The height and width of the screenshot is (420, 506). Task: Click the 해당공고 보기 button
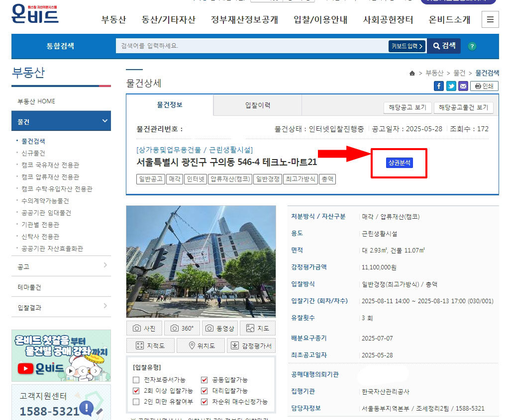(x=407, y=107)
